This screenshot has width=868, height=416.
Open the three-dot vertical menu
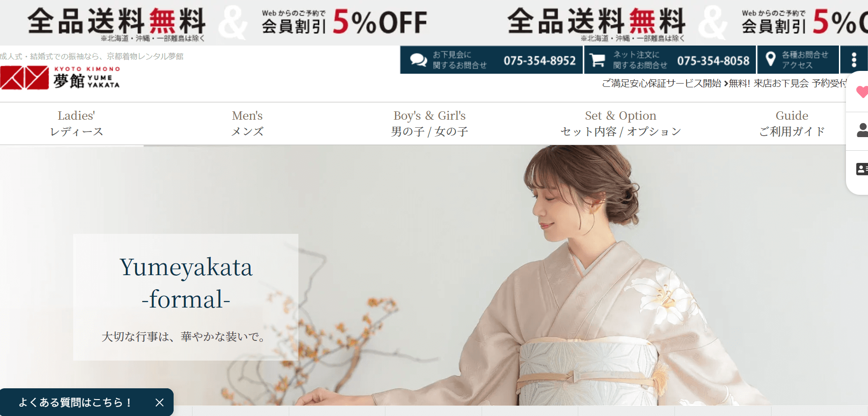point(854,60)
